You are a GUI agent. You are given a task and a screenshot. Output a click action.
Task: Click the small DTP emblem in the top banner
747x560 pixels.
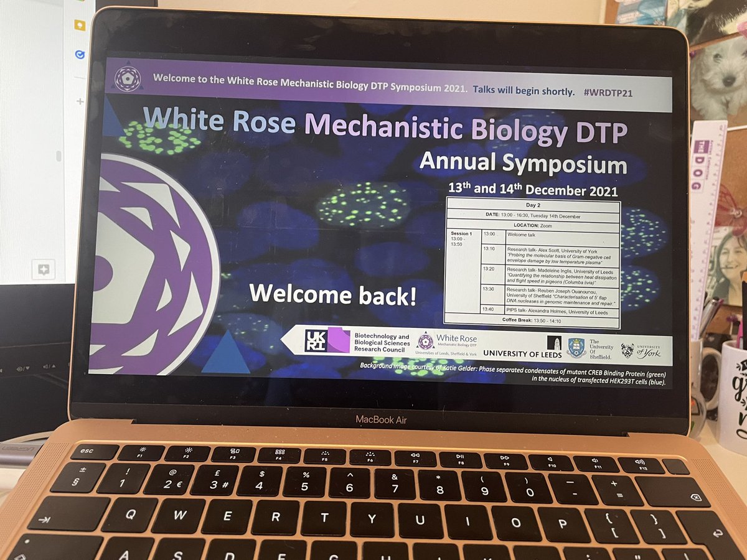129,79
